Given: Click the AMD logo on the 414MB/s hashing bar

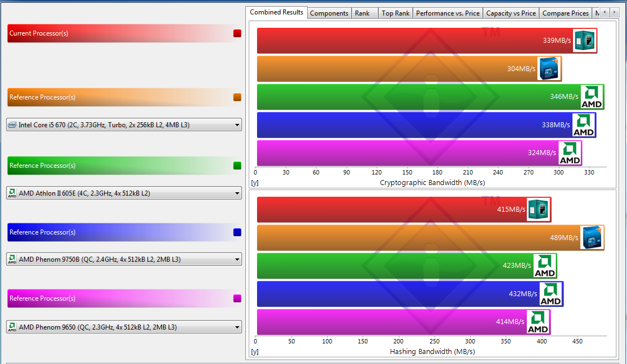Looking at the screenshot, I should [538, 322].
